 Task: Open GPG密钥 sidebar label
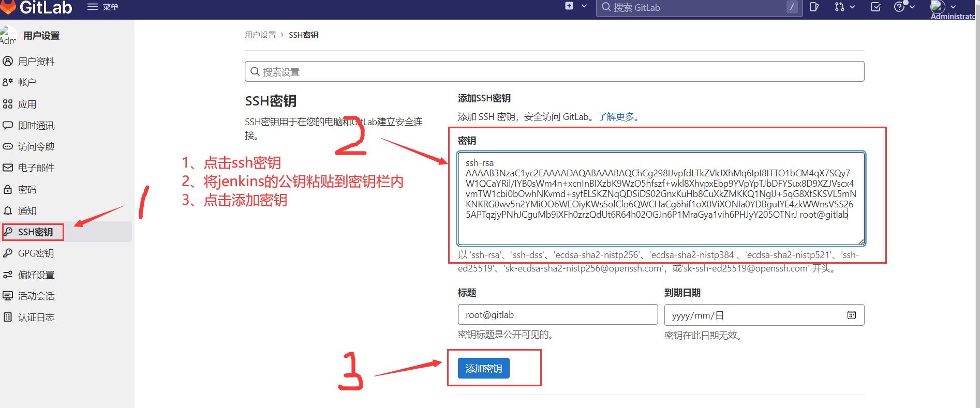coord(36,253)
